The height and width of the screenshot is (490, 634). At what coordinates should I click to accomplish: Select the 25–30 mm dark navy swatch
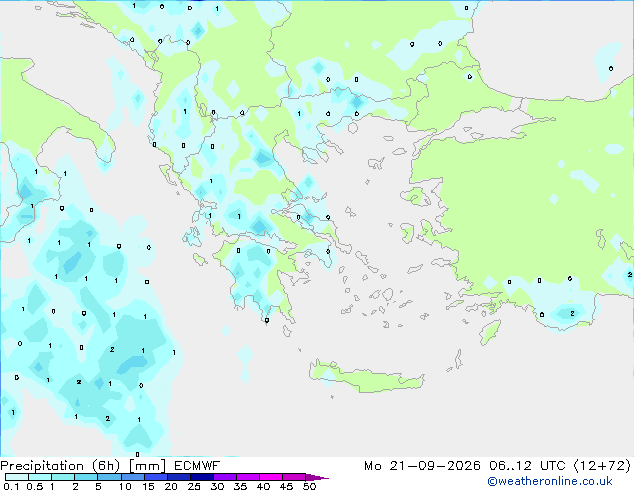(202, 477)
